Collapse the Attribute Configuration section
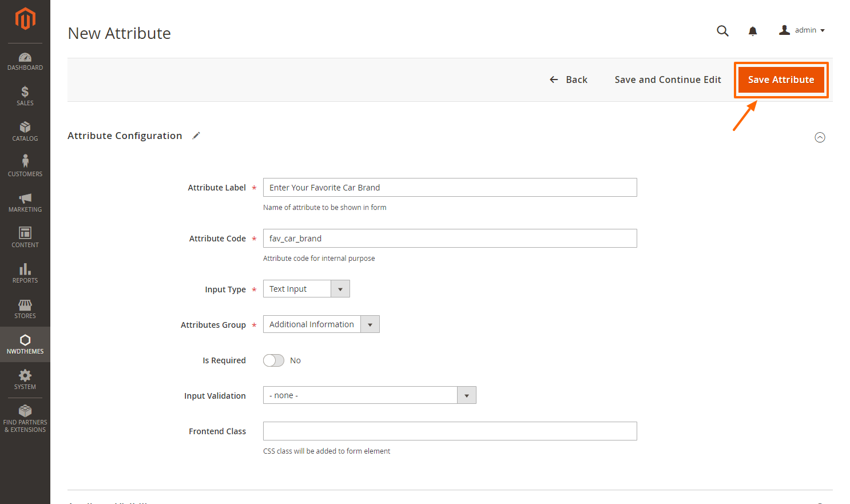Image resolution: width=850 pixels, height=504 pixels. (820, 137)
